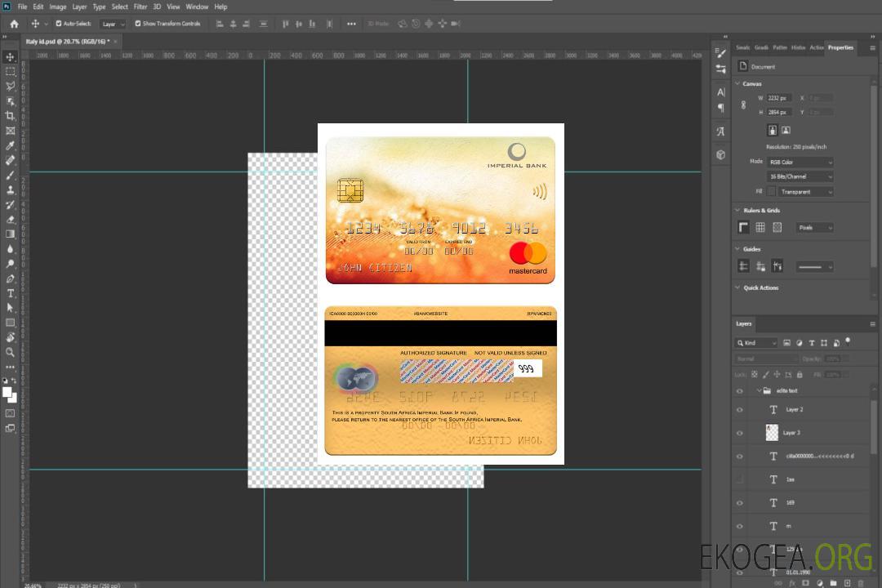Hide Layer 2 visibility
This screenshot has height=588, width=882.
click(x=740, y=410)
